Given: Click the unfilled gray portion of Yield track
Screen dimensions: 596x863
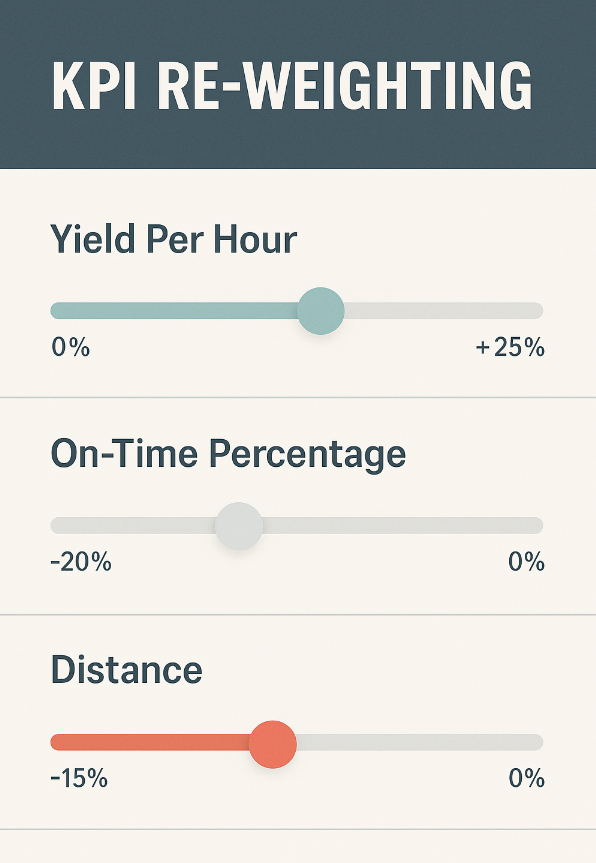Looking at the screenshot, I should point(444,311).
